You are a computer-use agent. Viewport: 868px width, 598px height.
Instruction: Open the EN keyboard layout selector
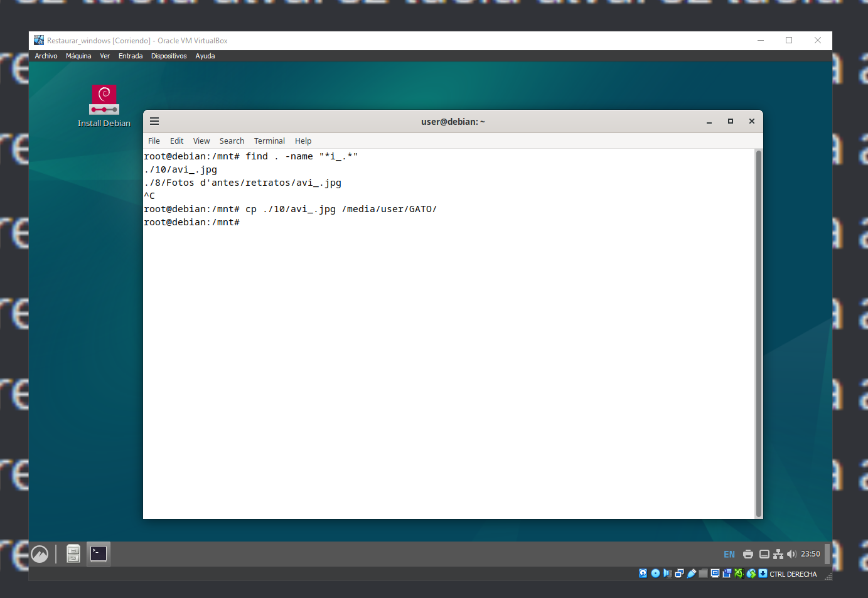pyautogui.click(x=729, y=554)
